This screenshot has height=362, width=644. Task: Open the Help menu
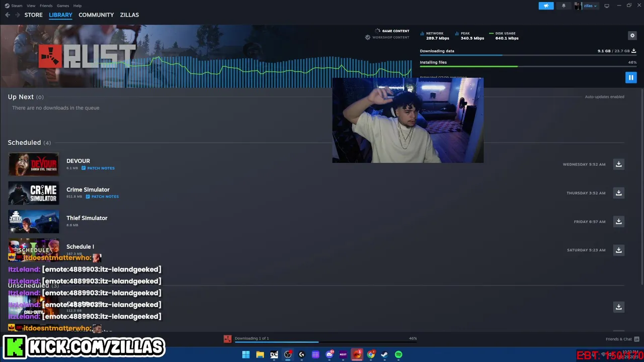77,6
